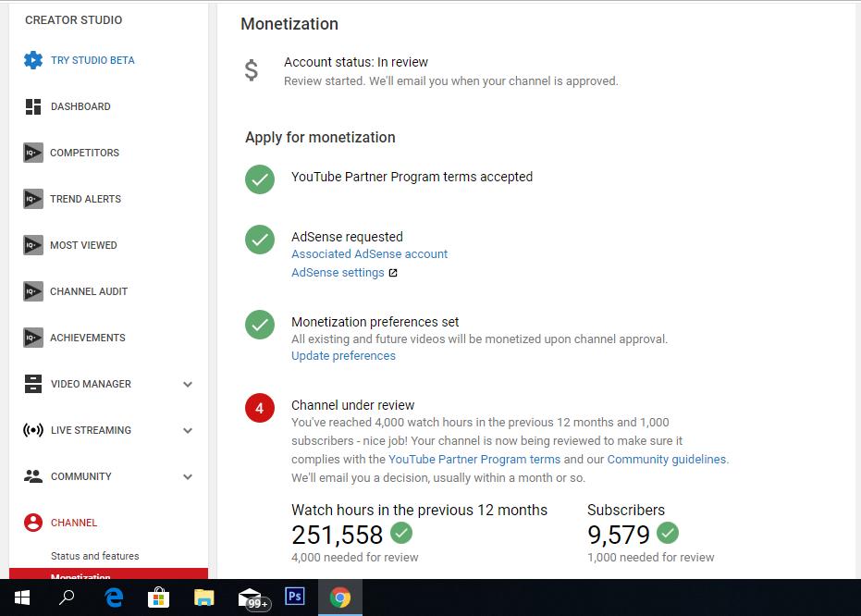This screenshot has width=861, height=616.
Task: Click the Try Studio Beta gear icon
Action: (33, 60)
